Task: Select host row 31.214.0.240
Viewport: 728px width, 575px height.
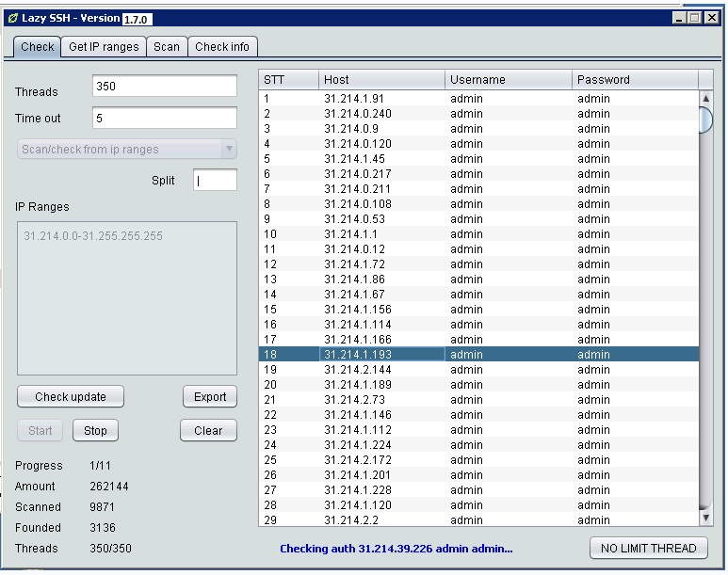Action: [478, 113]
